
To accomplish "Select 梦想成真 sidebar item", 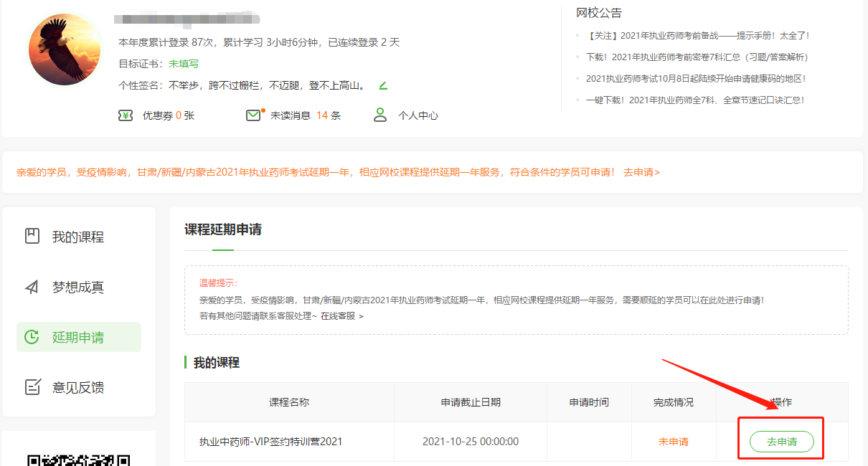I will tap(77, 287).
